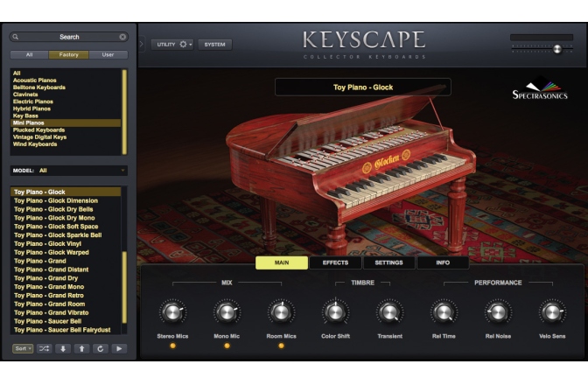
Task: Switch to the Effects tab
Action: pos(336,262)
